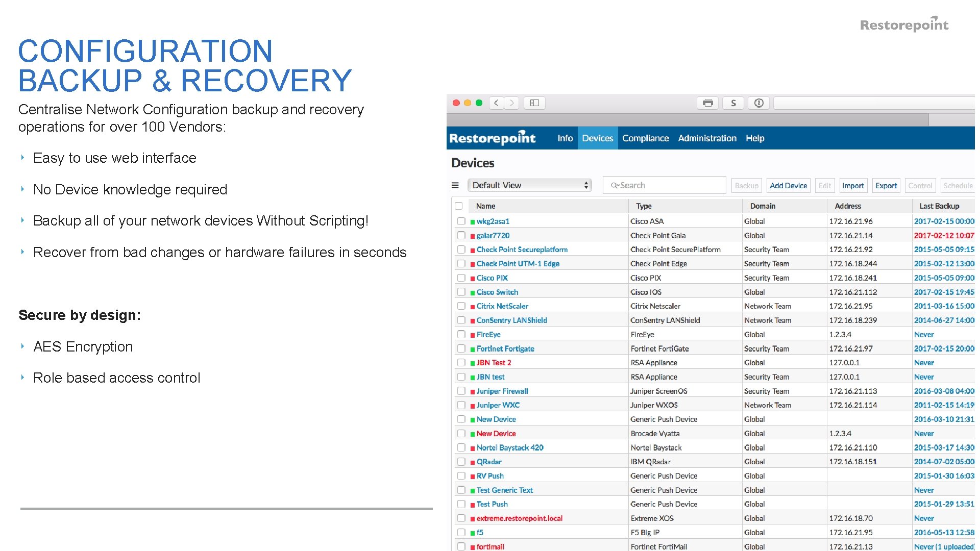Viewport: 980px width, 551px height.
Task: Open the Fortinet Fortigate device link
Action: [505, 349]
